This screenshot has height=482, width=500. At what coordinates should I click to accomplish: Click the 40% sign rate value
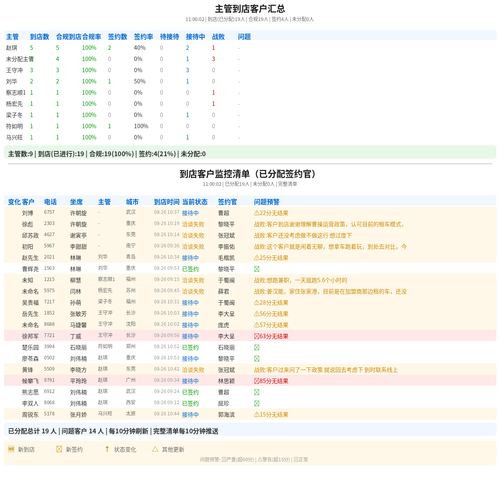(140, 48)
